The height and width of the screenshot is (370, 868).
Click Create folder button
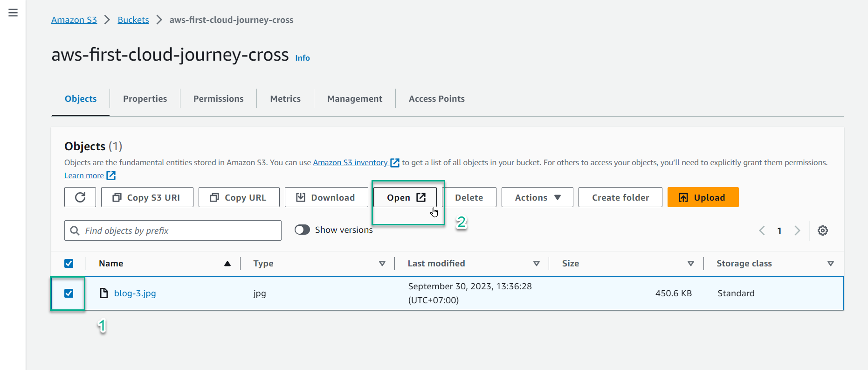pyautogui.click(x=620, y=197)
